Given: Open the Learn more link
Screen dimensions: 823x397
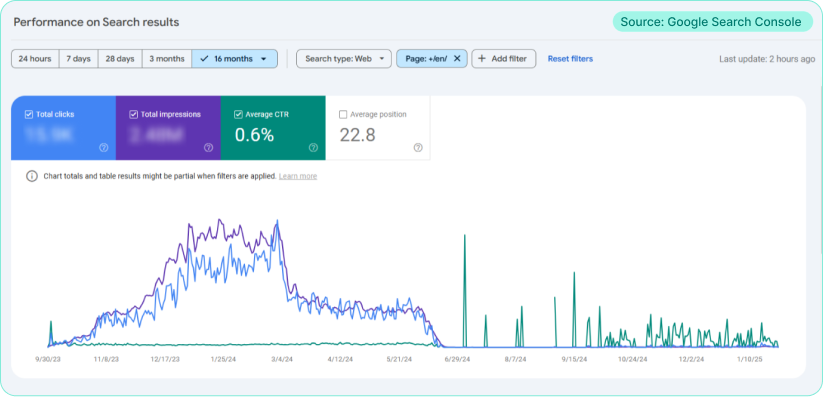Looking at the screenshot, I should (298, 176).
